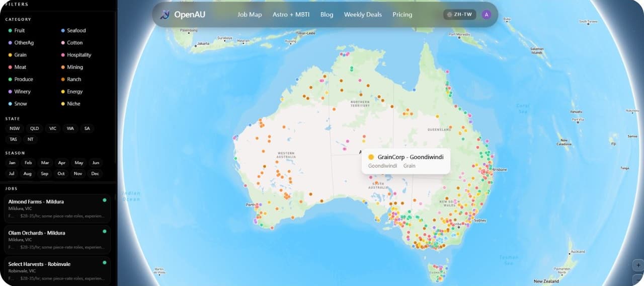This screenshot has height=286, width=644.
Task: Open the Almond Farms - Mildura job card
Action: (55, 208)
